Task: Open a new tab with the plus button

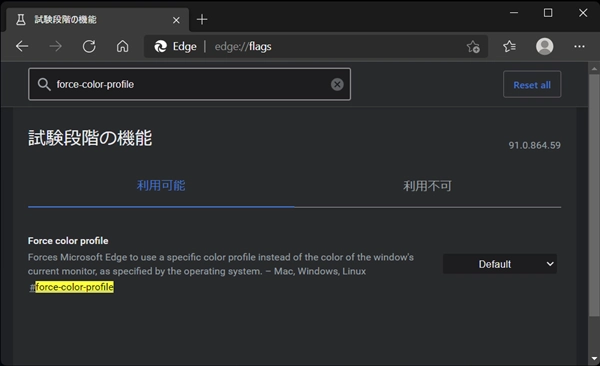Action: click(x=202, y=19)
